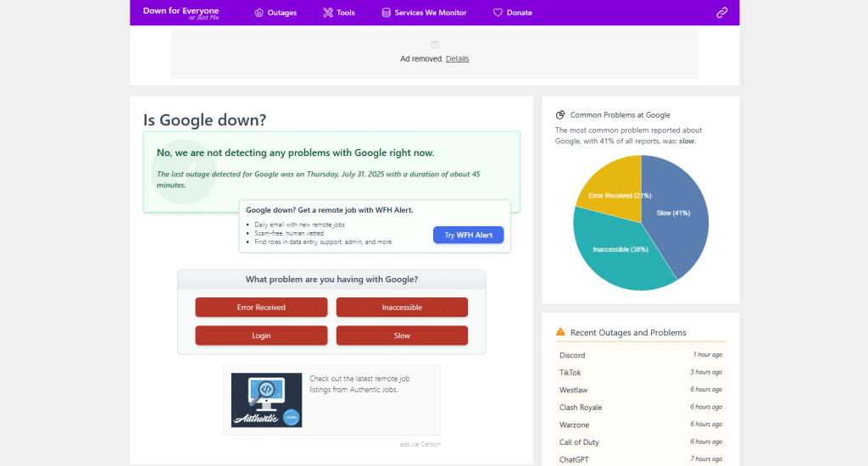Click the '5 hours ago' timestamp for TikTok

[x=706, y=372]
